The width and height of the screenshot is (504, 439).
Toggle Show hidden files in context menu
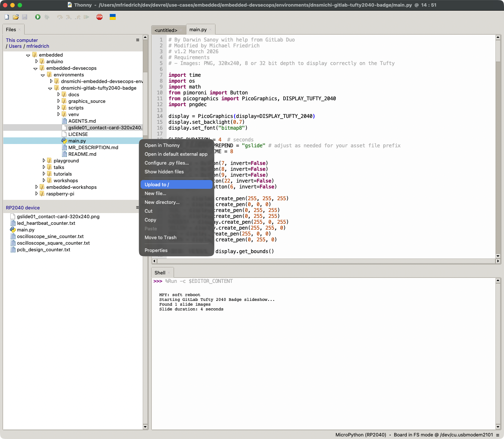(164, 172)
